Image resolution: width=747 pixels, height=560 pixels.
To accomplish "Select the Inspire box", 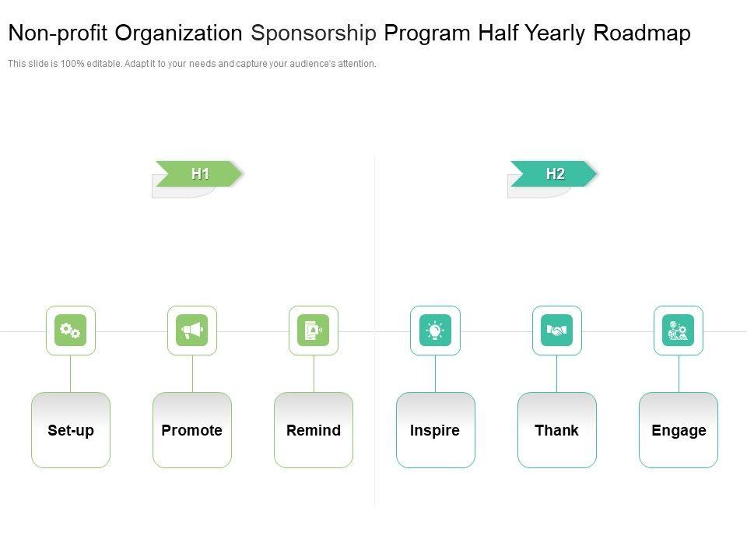I will point(435,430).
